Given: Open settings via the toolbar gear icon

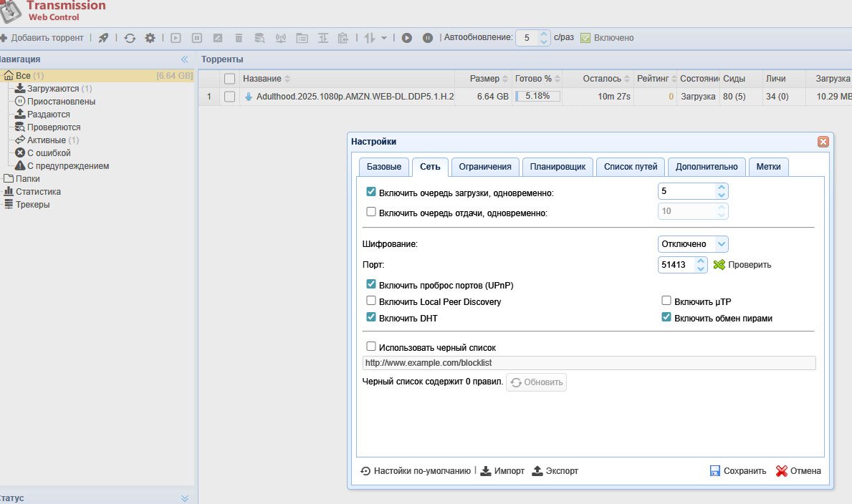Looking at the screenshot, I should pos(150,38).
